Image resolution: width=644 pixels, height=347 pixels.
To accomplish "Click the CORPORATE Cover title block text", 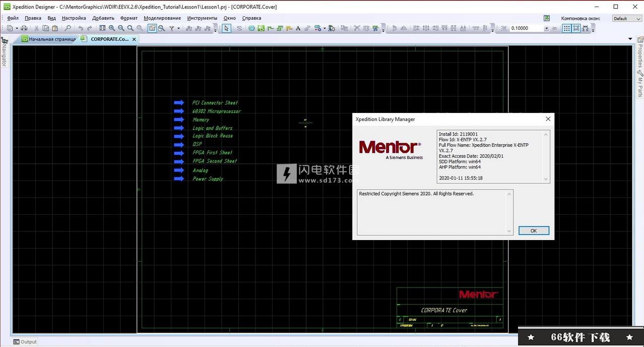I will coord(444,310).
